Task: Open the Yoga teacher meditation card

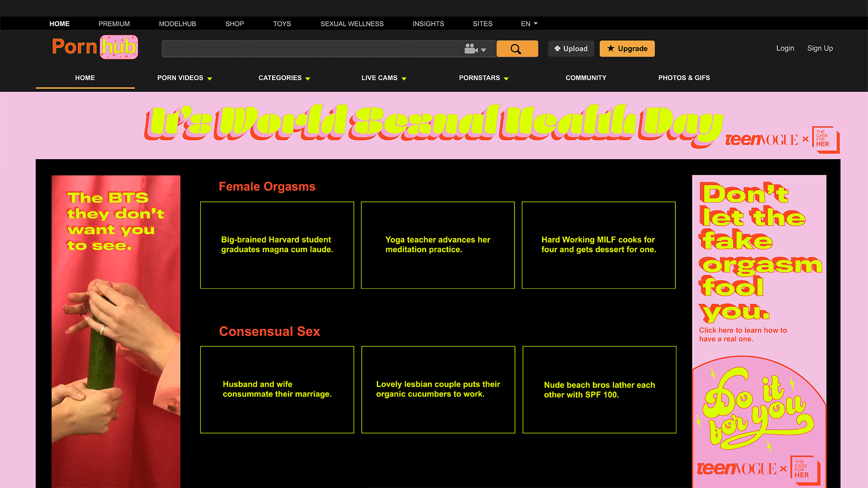Action: [x=438, y=245]
